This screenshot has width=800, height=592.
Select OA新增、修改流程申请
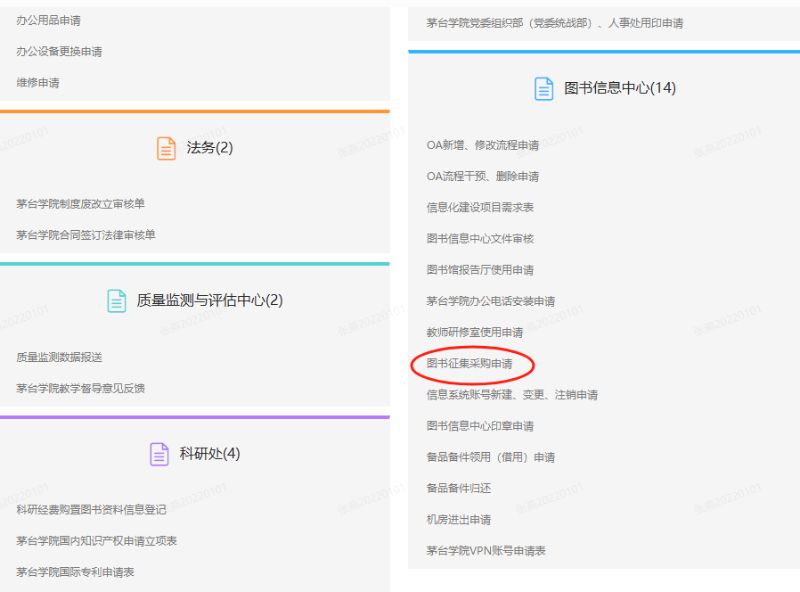(482, 145)
